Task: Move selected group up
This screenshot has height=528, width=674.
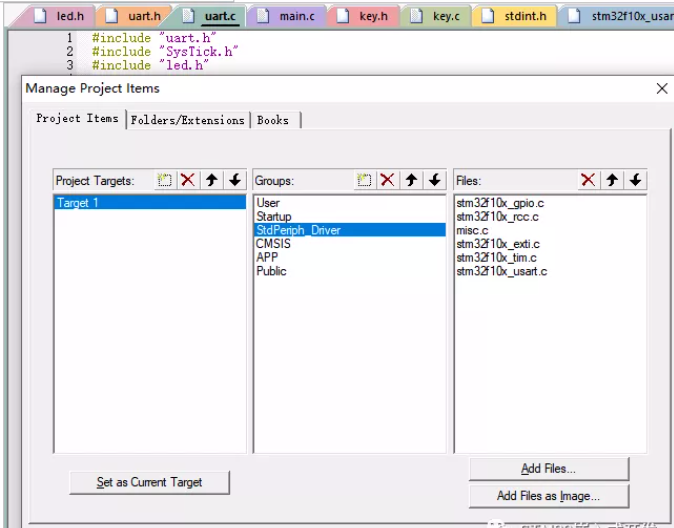Action: (x=411, y=180)
